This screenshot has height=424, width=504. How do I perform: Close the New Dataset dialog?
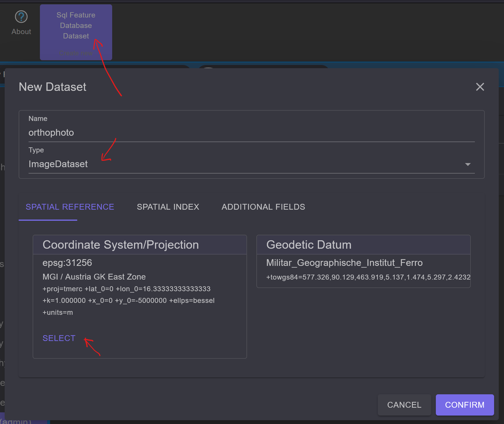click(x=480, y=87)
